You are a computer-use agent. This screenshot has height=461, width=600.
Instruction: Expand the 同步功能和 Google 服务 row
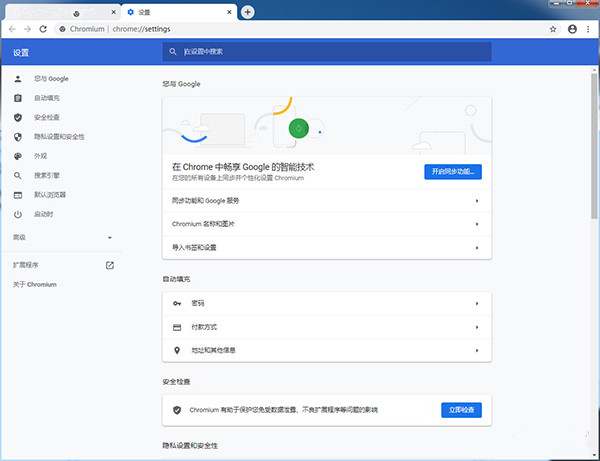pos(327,201)
